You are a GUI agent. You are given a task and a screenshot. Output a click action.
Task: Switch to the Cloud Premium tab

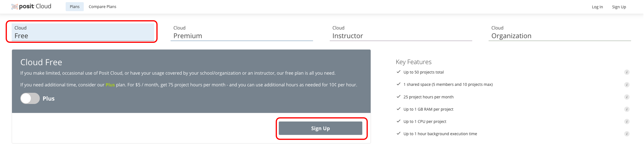coord(242,32)
